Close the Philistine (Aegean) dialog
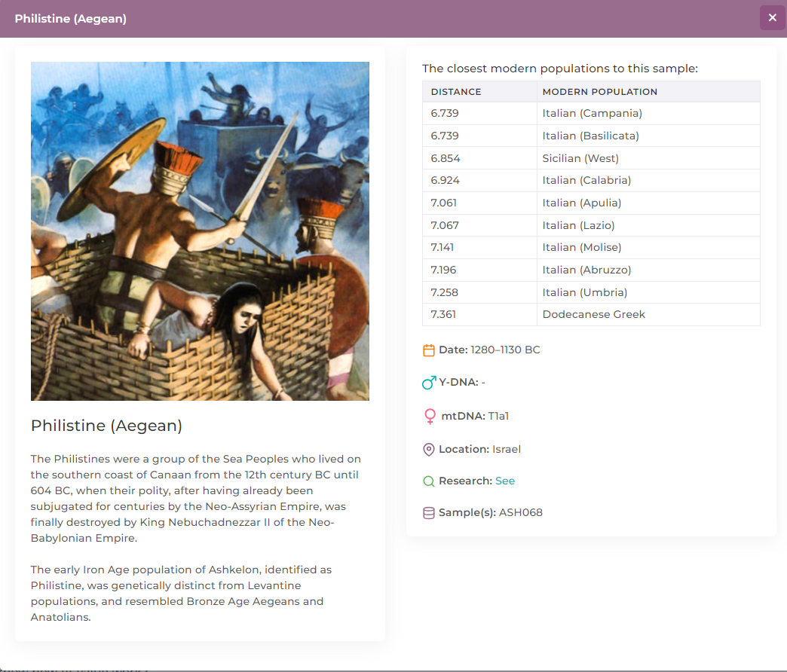The width and height of the screenshot is (787, 672). tap(772, 18)
